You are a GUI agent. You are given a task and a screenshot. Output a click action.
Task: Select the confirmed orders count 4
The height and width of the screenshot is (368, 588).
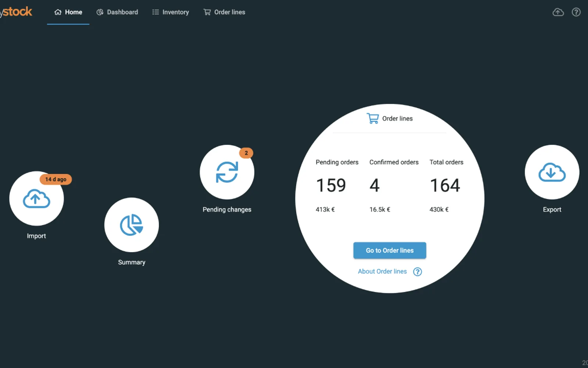[x=374, y=185]
